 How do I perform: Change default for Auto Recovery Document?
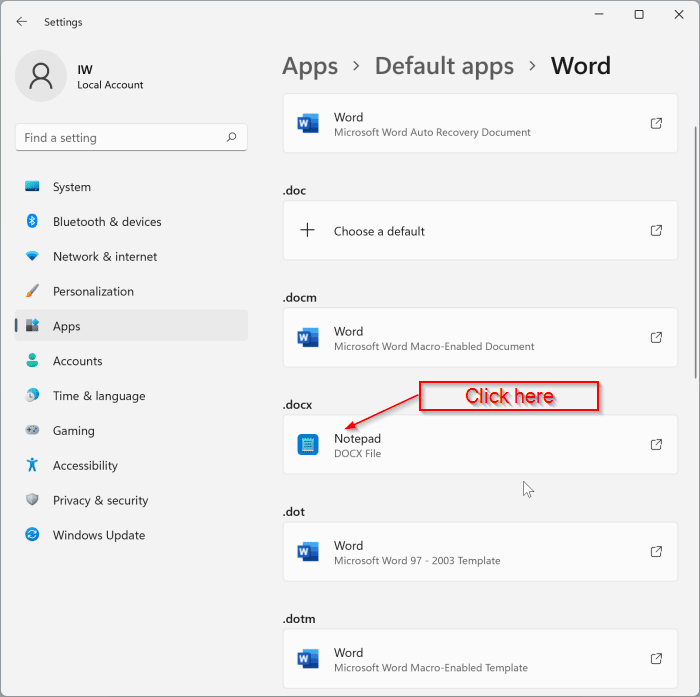[x=480, y=123]
